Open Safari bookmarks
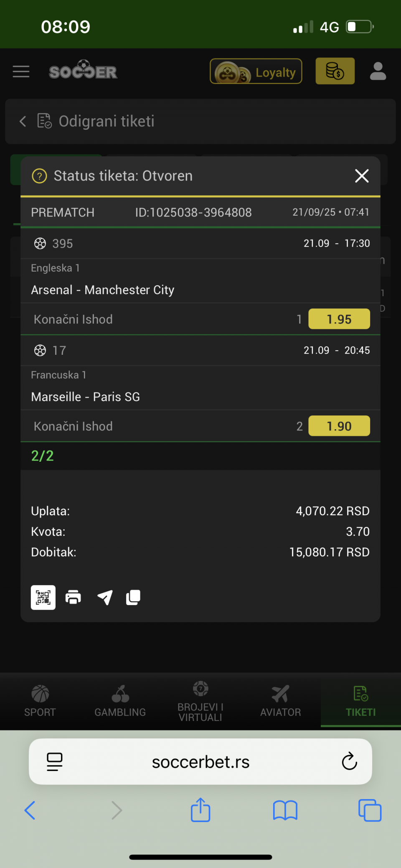Viewport: 401px width, 868px height. click(x=285, y=810)
